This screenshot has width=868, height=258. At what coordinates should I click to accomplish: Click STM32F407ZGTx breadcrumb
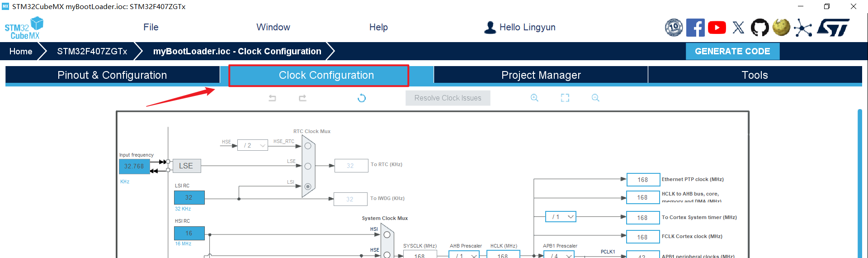92,51
